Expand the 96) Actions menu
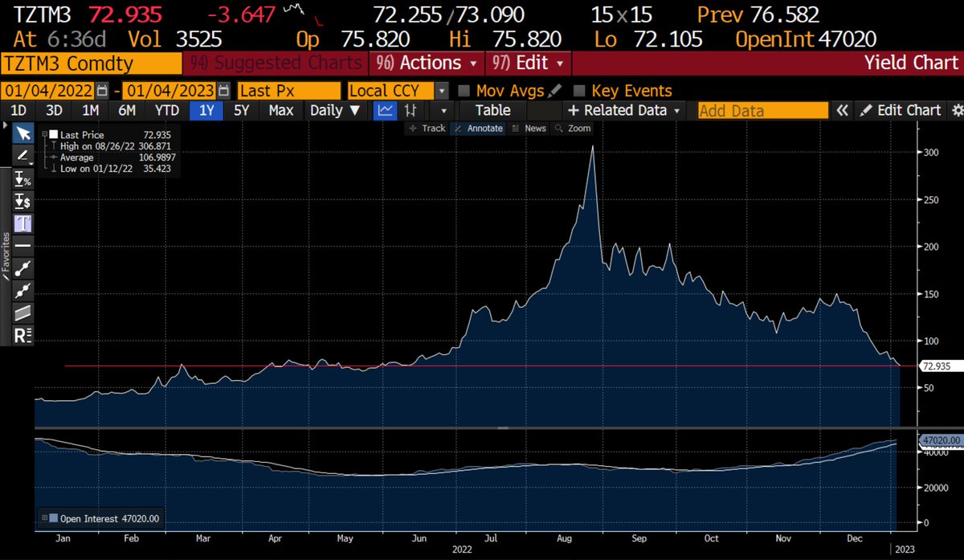The image size is (964, 560). click(426, 63)
